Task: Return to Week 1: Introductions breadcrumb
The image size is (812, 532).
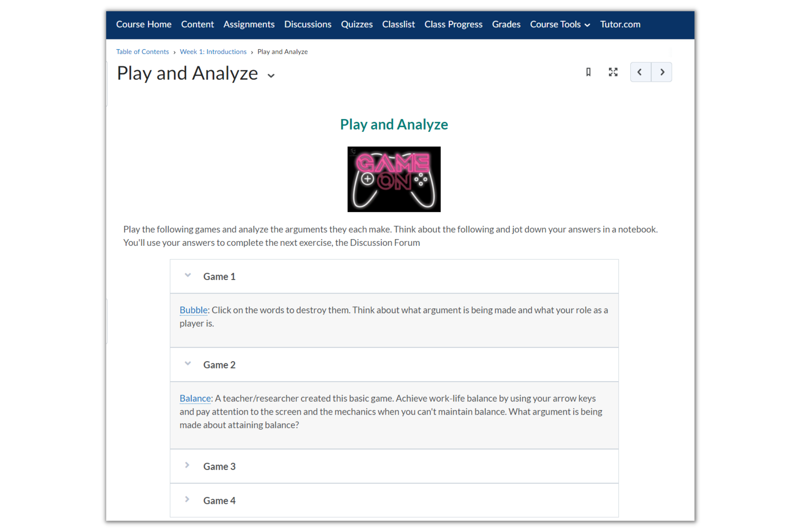Action: point(213,52)
